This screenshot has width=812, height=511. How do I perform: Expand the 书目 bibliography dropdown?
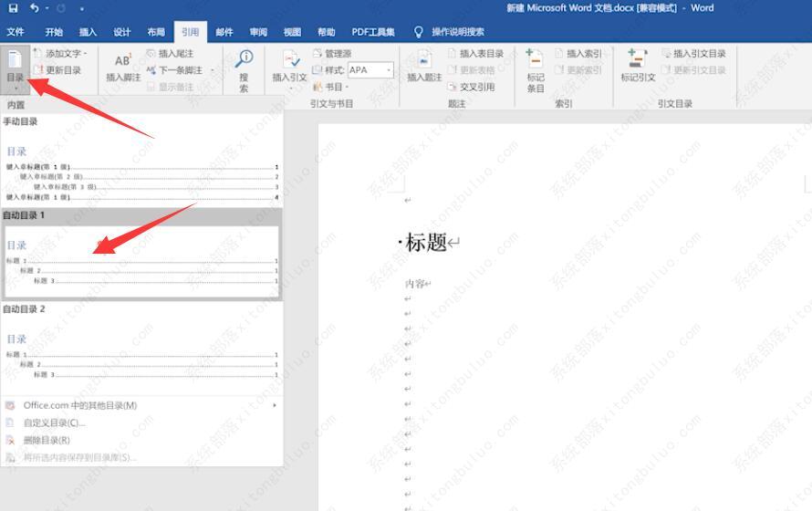332,87
